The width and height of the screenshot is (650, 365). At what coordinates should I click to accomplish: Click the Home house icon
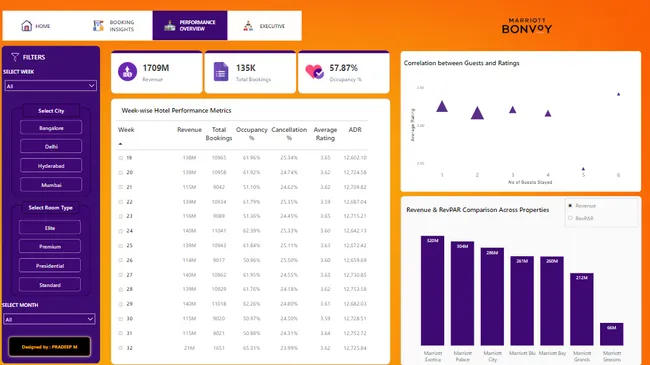coord(27,26)
